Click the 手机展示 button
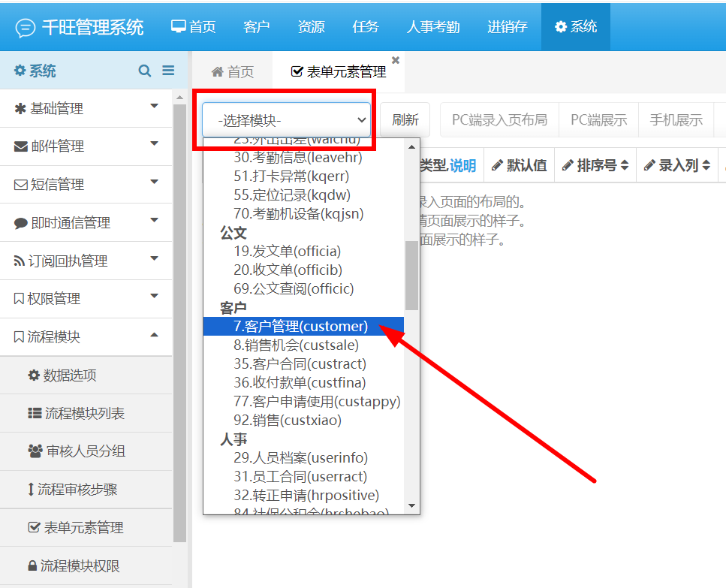Screen dimensions: 726x588 [676, 120]
